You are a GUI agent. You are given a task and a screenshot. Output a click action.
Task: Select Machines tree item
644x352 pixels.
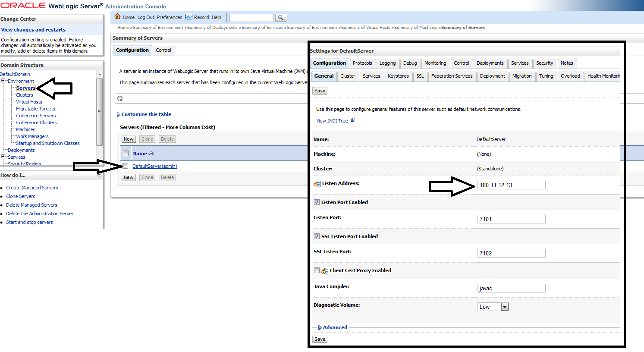(x=25, y=129)
